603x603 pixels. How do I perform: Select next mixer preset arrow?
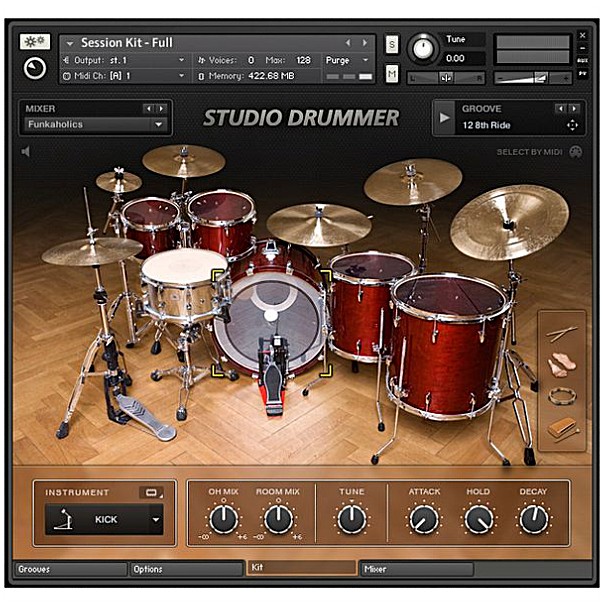(162, 109)
